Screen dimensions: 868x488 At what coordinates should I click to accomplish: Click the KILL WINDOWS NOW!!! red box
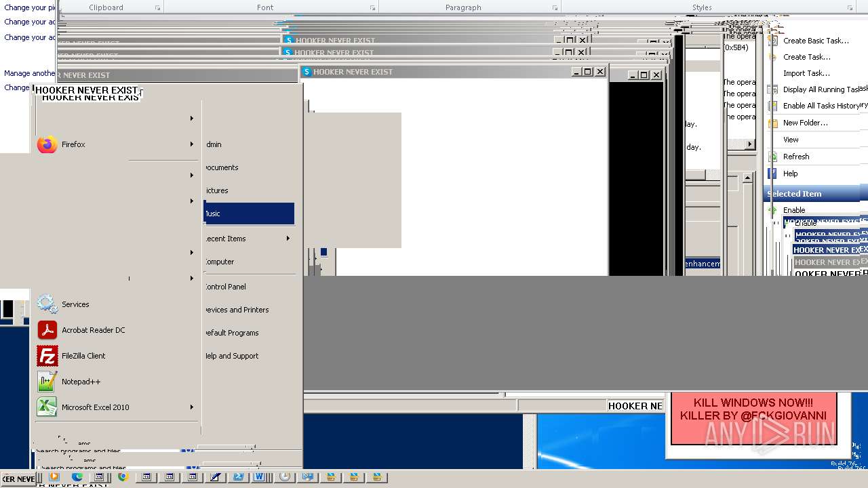[x=753, y=418]
